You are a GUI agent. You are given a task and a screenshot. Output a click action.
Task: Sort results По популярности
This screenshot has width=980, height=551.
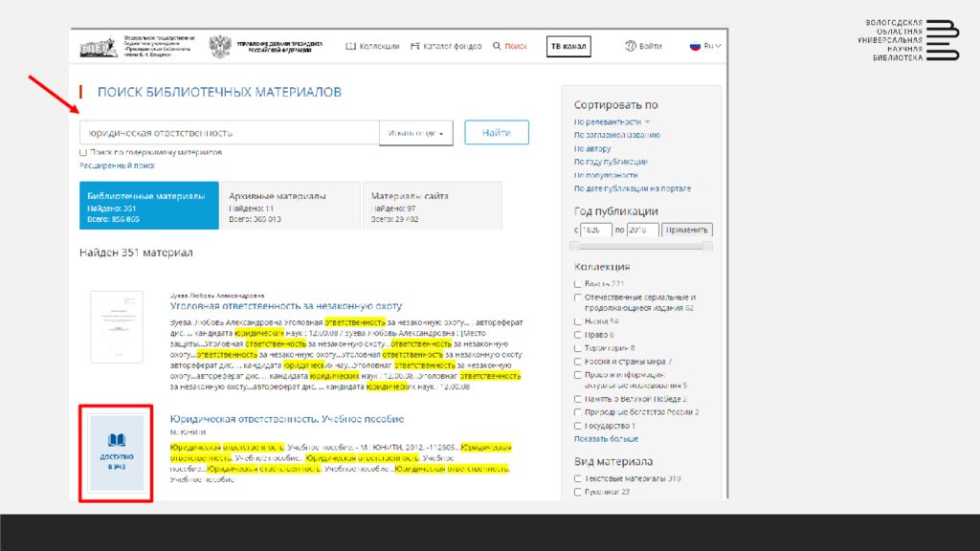(x=606, y=176)
